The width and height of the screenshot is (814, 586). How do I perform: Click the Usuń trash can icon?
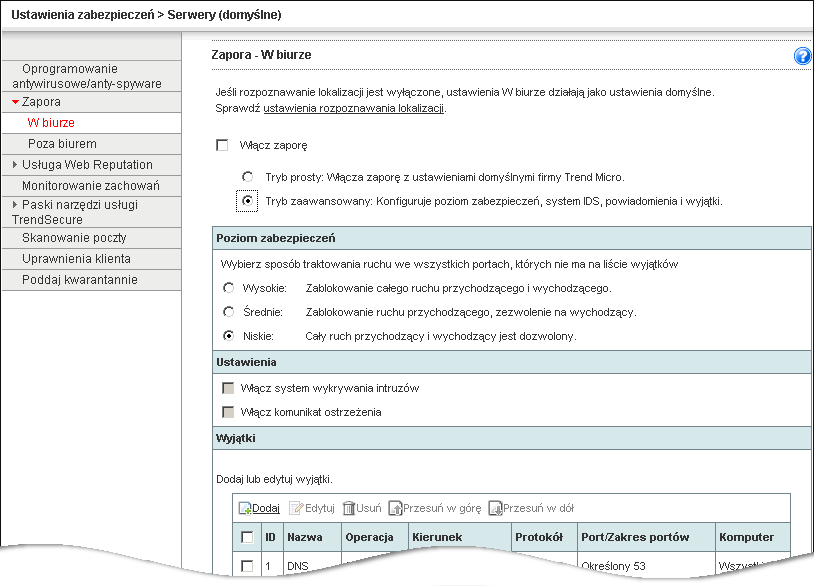pos(349,508)
